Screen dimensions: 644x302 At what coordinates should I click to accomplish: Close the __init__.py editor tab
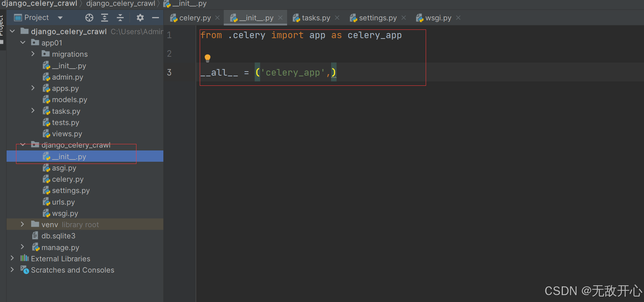(281, 18)
